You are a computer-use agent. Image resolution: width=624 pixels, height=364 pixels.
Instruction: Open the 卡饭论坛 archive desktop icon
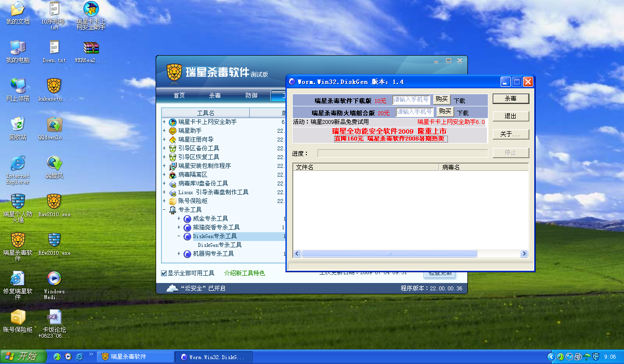coord(54,324)
